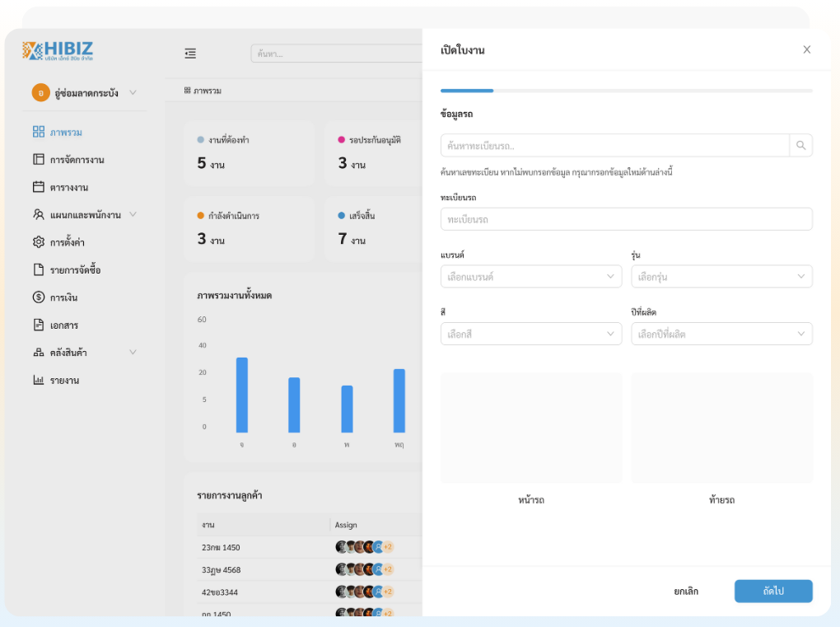Open the เลือกปีที่ผลิต year dropdown

(x=721, y=334)
